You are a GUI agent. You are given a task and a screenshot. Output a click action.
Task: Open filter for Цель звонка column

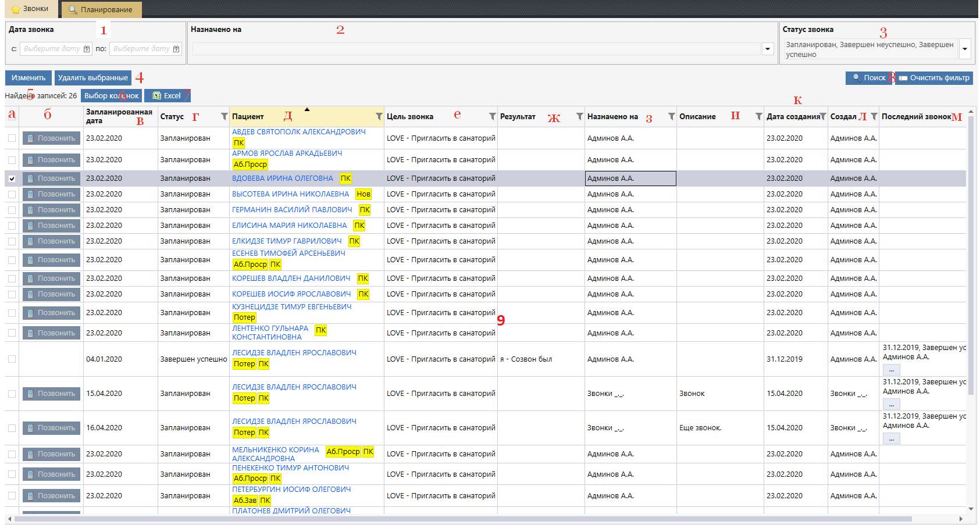coord(493,117)
